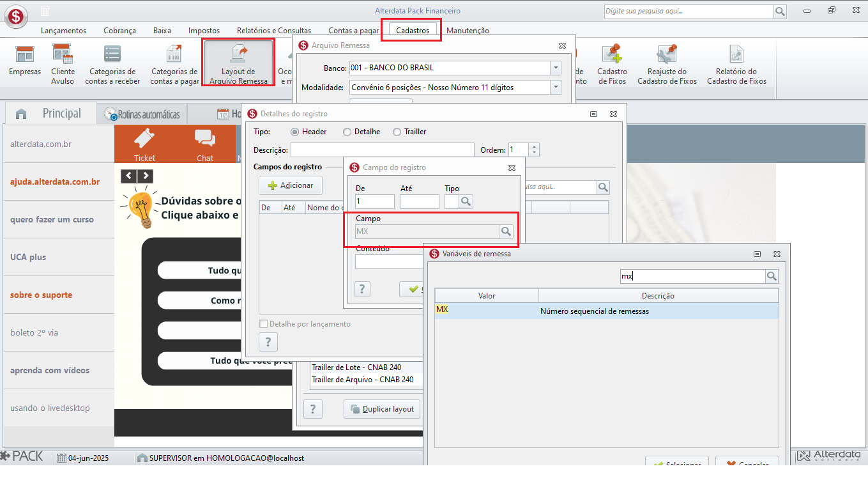Go to previous tip with left arrow
Viewport: 868px width, 480px height.
tap(129, 176)
